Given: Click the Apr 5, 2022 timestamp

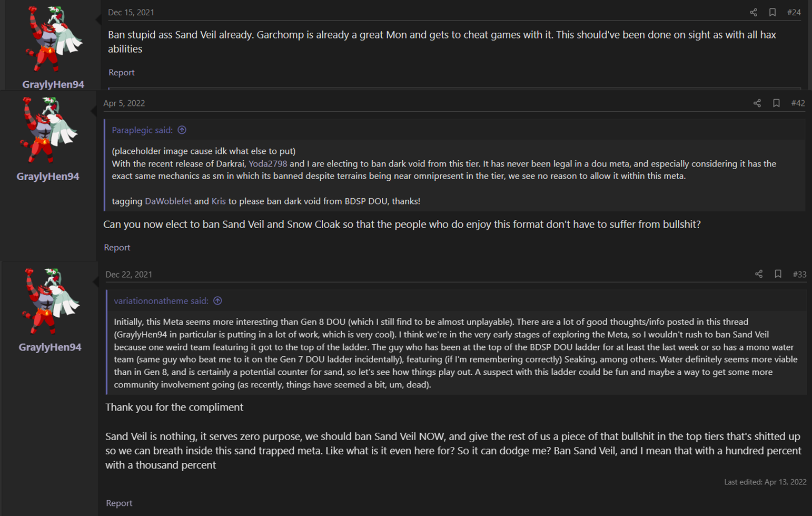Looking at the screenshot, I should click(124, 103).
